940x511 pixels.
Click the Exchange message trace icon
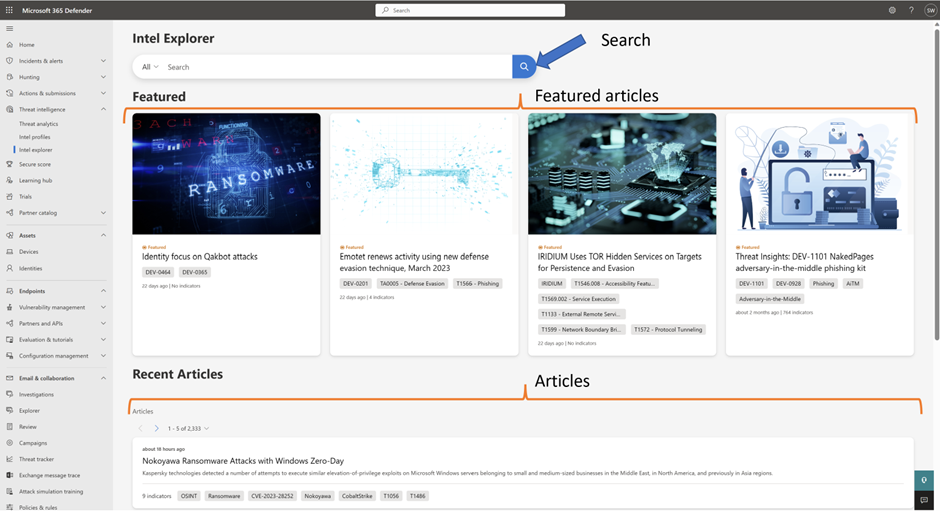[10, 476]
